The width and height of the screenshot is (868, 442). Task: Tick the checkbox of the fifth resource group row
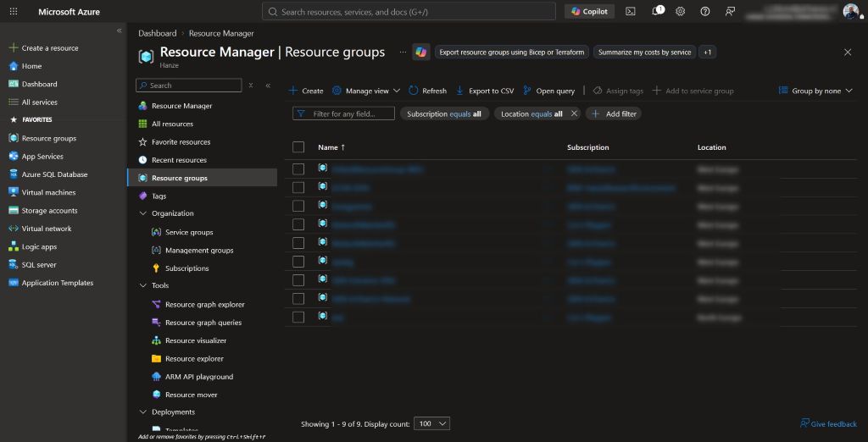click(x=298, y=243)
